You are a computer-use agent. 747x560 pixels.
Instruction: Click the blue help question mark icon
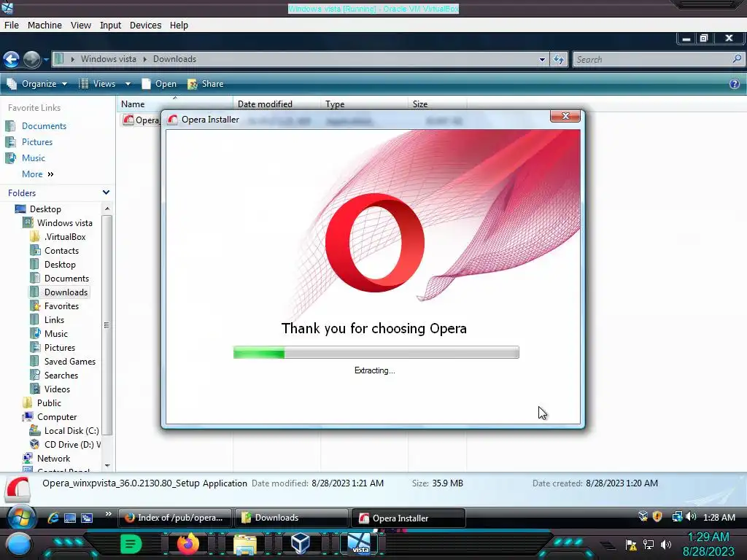(734, 85)
